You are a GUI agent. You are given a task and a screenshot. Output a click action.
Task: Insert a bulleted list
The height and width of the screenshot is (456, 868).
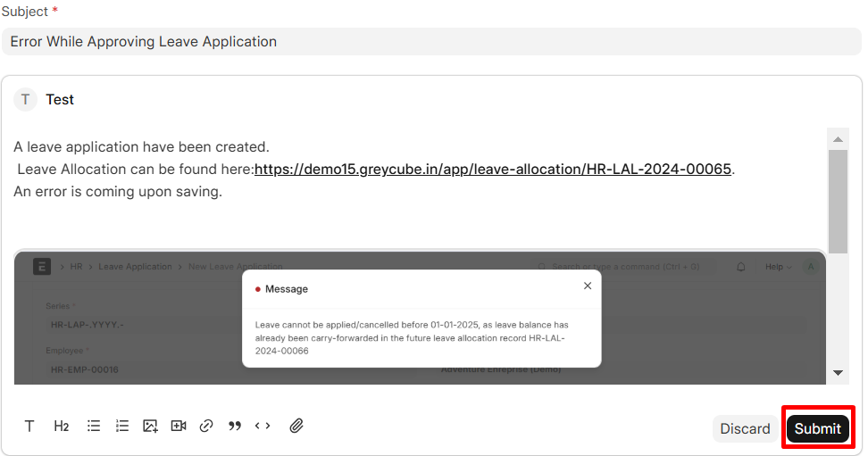(x=94, y=426)
